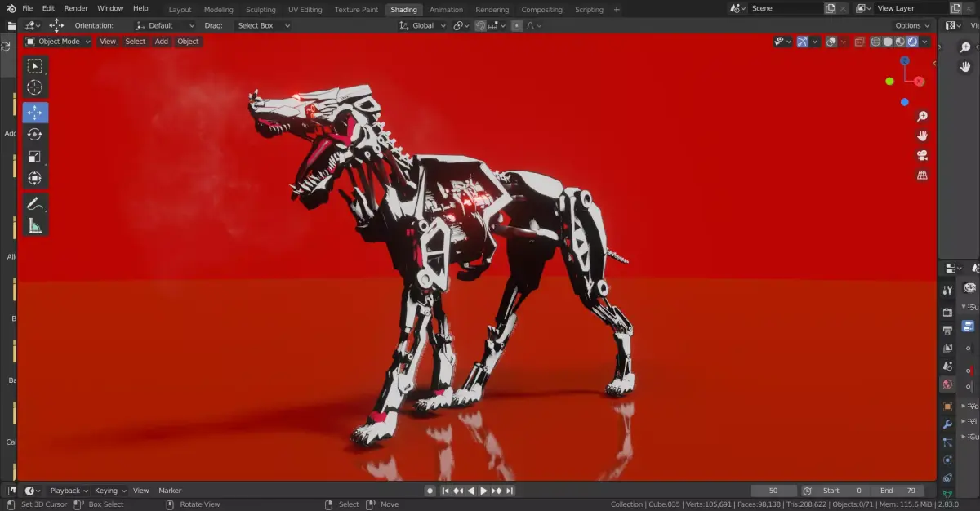The height and width of the screenshot is (511, 980).
Task: Select the Select Box tool in toolbar
Action: 35,66
